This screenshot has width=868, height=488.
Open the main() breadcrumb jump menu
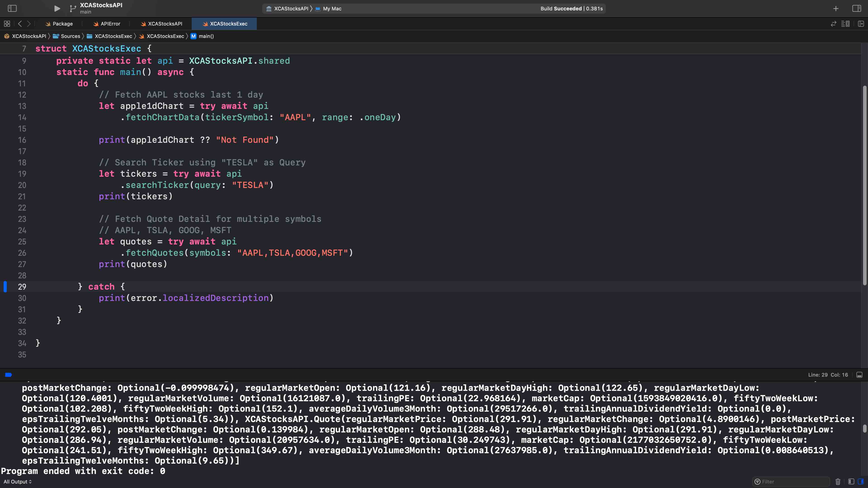[206, 36]
